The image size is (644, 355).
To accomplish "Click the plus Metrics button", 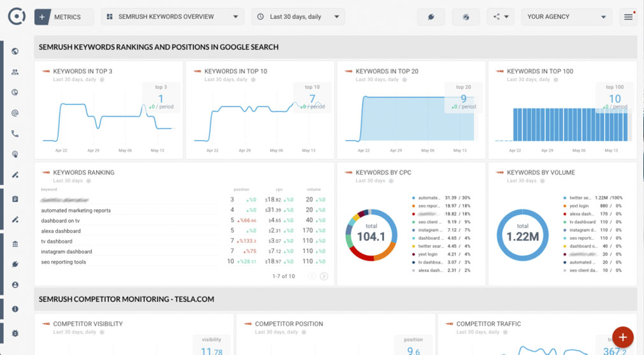I will [64, 17].
